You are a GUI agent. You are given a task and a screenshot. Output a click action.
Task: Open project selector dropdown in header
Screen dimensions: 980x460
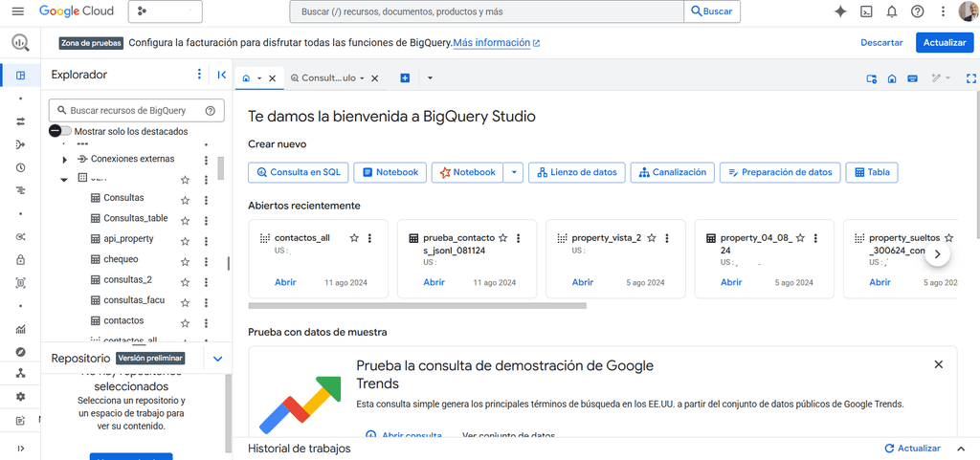165,11
